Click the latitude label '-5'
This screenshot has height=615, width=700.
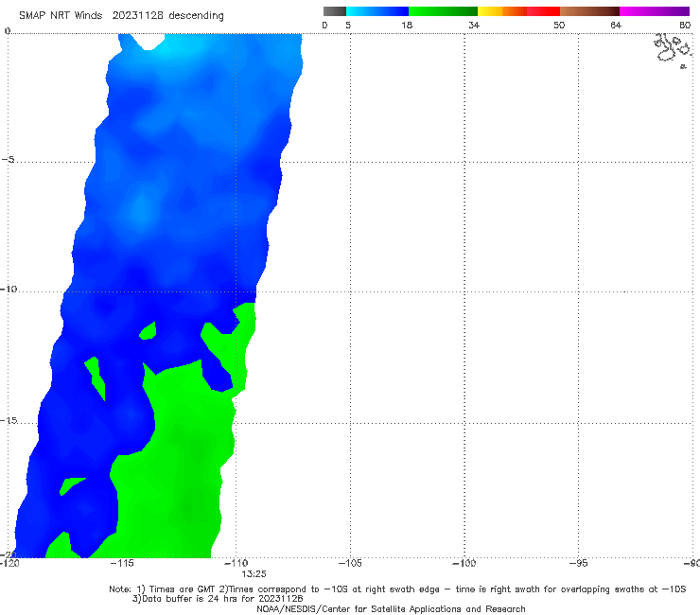pyautogui.click(x=8, y=160)
